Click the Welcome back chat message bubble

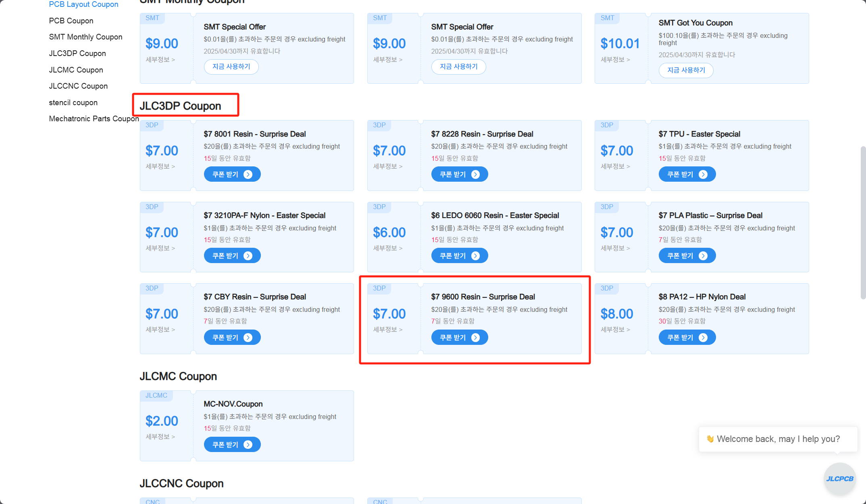tap(778, 439)
